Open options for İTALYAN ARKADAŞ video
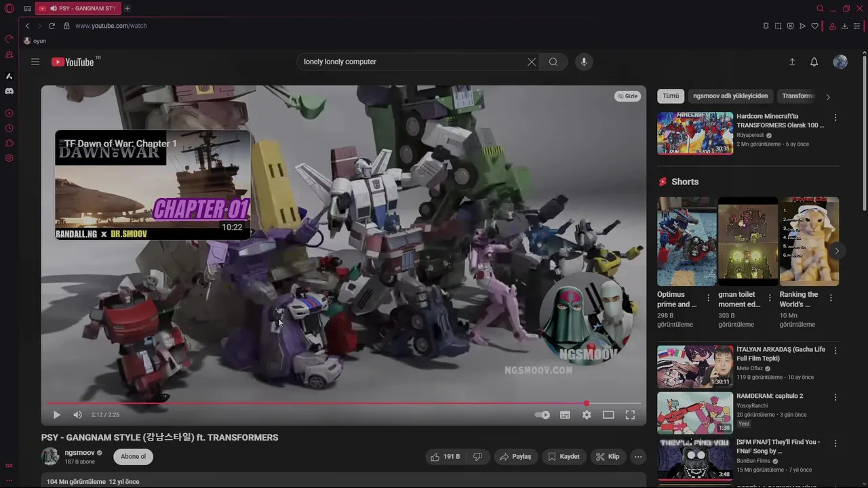 835,350
